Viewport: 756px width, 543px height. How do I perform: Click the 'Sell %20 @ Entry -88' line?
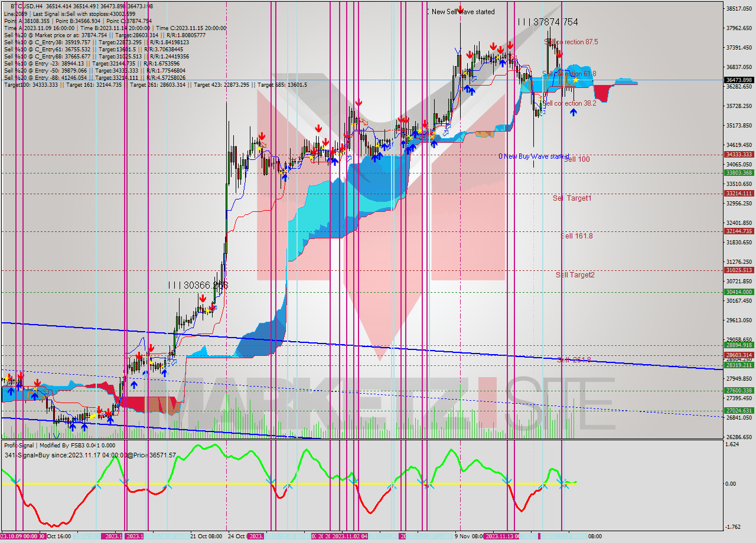(x=94, y=77)
